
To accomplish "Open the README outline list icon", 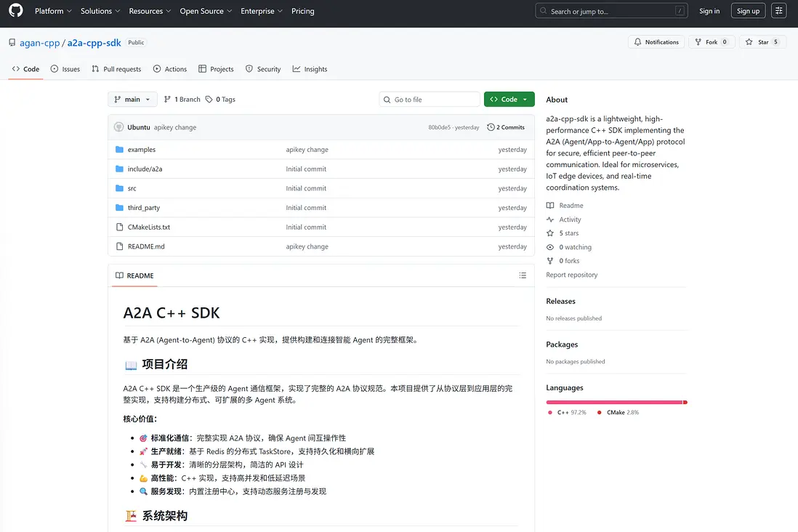I will pyautogui.click(x=523, y=275).
